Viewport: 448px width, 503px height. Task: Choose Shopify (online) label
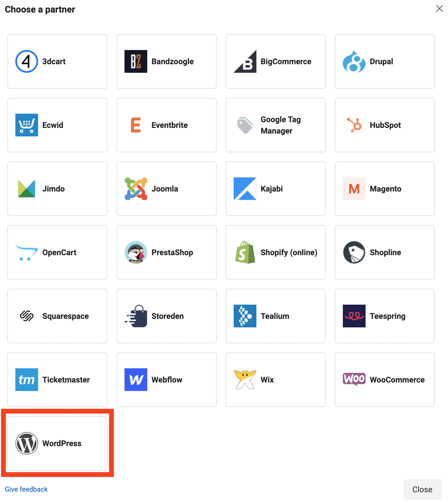(x=289, y=252)
